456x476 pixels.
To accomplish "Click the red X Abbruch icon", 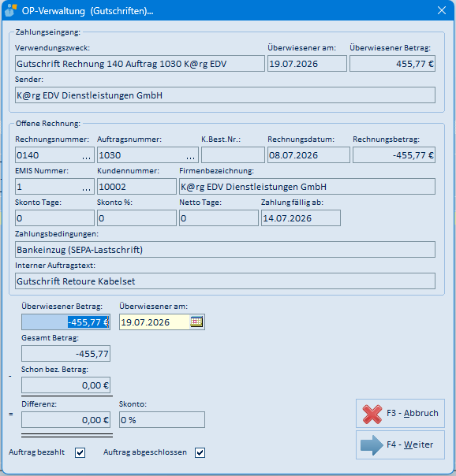I will pyautogui.click(x=372, y=414).
